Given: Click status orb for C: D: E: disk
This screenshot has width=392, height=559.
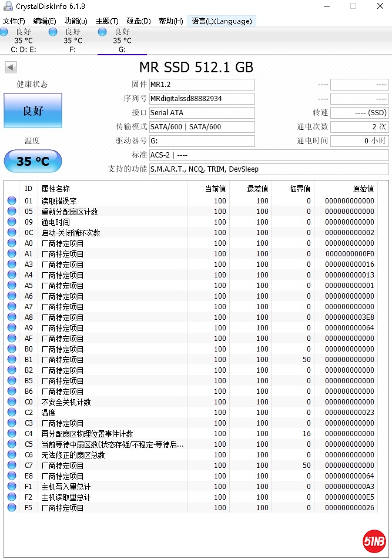Looking at the screenshot, I should click(x=4, y=32).
